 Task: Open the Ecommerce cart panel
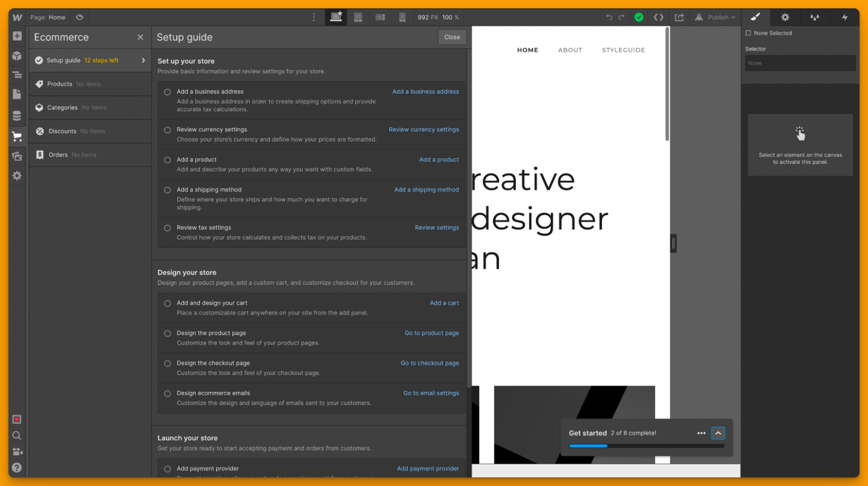[x=17, y=136]
